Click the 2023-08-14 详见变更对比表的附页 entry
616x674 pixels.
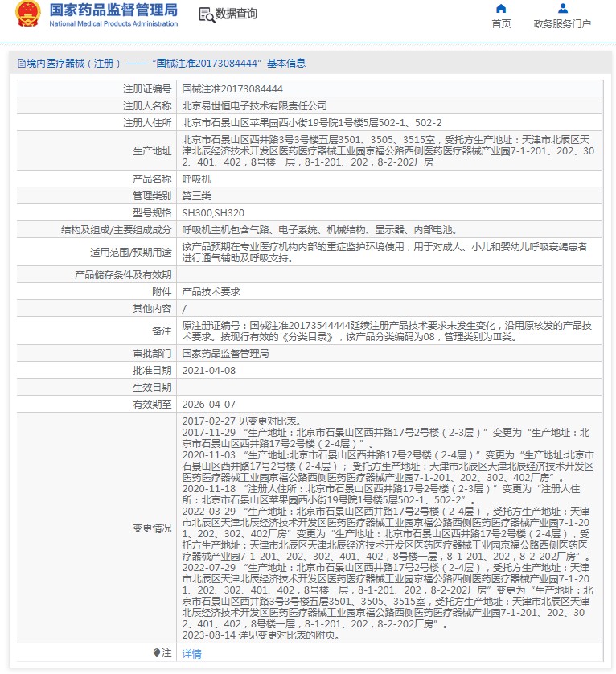point(262,635)
